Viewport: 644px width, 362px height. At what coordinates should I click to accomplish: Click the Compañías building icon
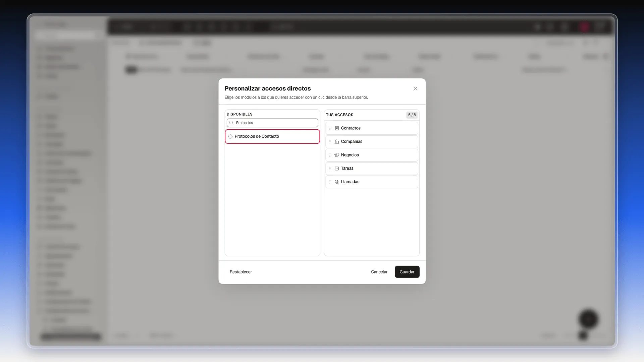pos(337,142)
